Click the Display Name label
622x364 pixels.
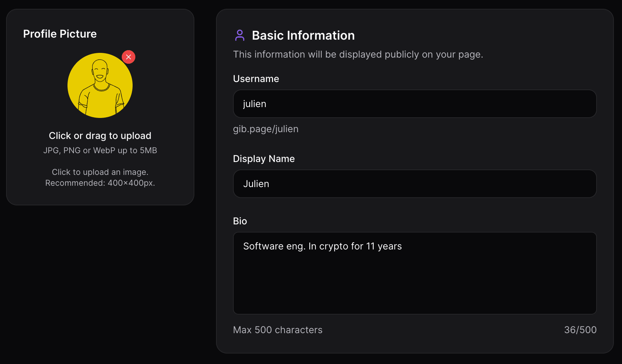[x=264, y=159]
